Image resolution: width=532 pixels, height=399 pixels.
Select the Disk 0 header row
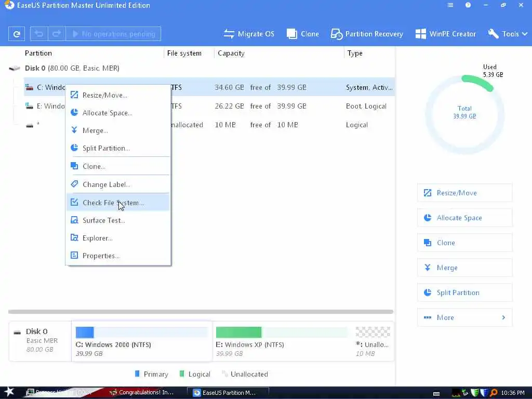[202, 68]
